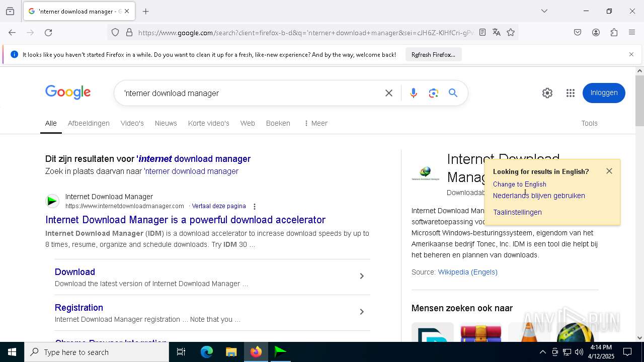Open Task View on taskbar
The width and height of the screenshot is (644, 362).
tap(181, 352)
